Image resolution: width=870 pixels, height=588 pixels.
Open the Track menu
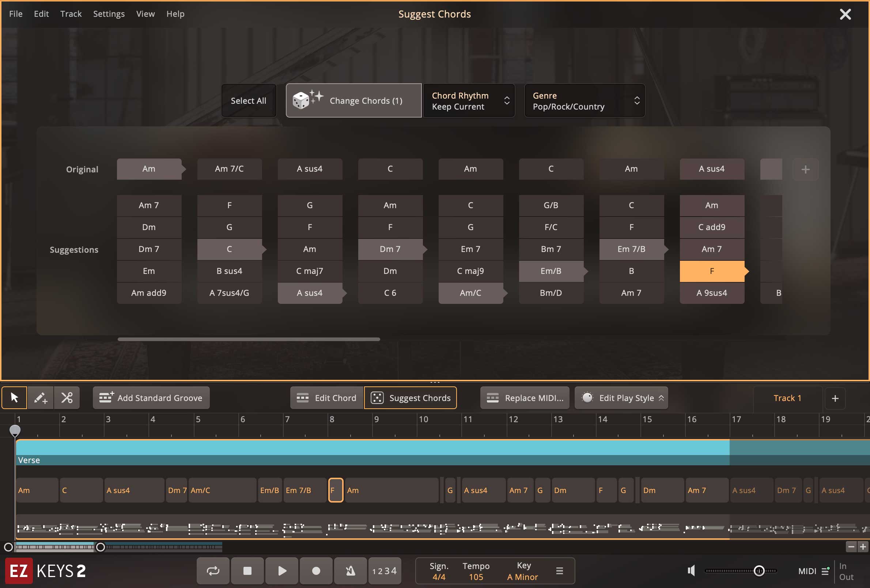[71, 14]
